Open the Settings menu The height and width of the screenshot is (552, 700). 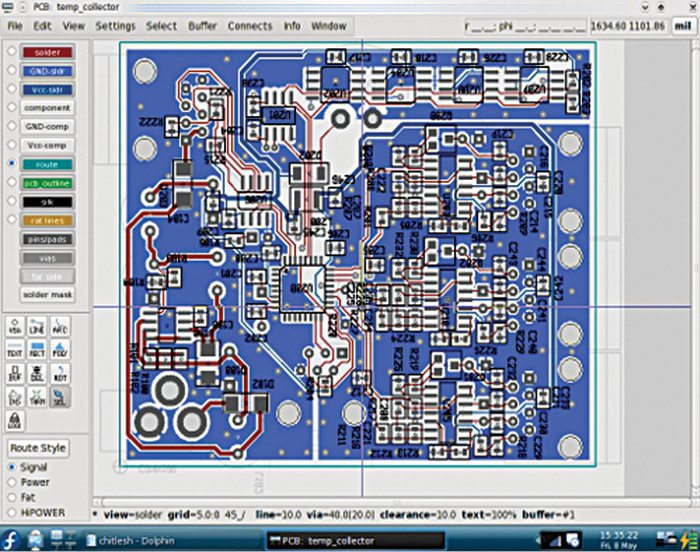click(115, 26)
